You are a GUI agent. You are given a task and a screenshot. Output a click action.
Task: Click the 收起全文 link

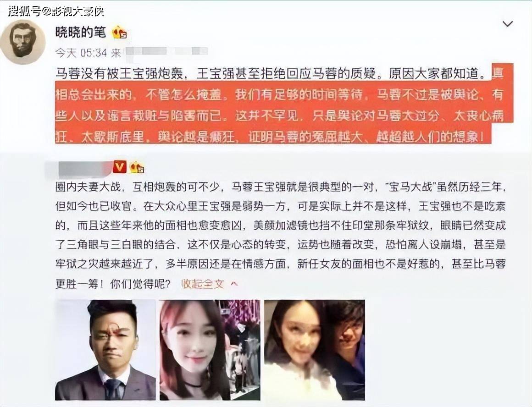(203, 284)
